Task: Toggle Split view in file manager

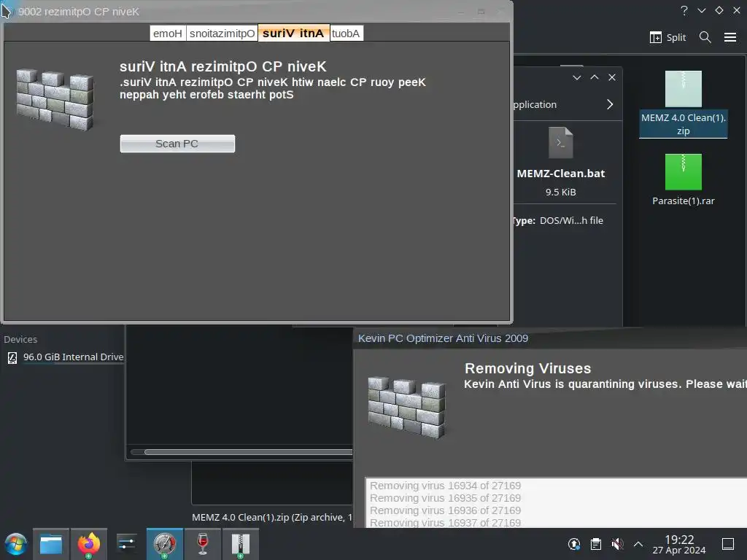Action: coord(667,37)
